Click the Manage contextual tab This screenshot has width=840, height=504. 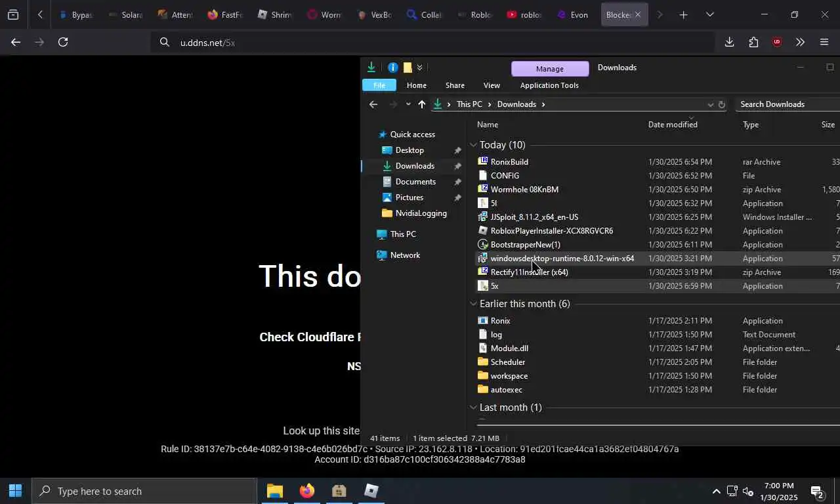click(x=549, y=69)
